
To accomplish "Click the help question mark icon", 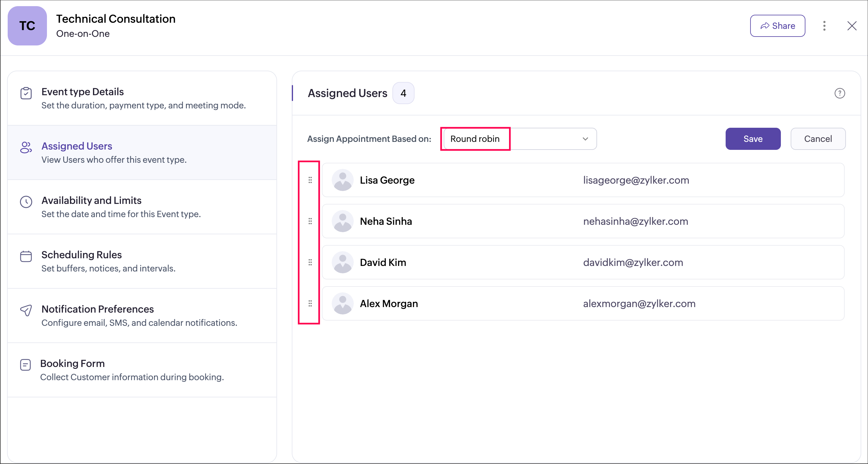I will tap(839, 93).
